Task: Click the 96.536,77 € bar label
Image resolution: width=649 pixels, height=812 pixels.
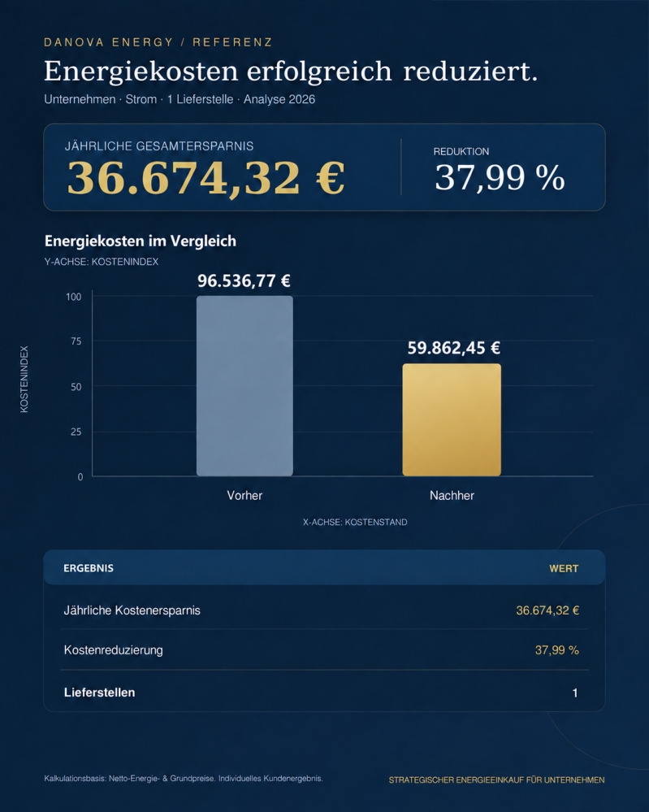Action: tap(244, 281)
